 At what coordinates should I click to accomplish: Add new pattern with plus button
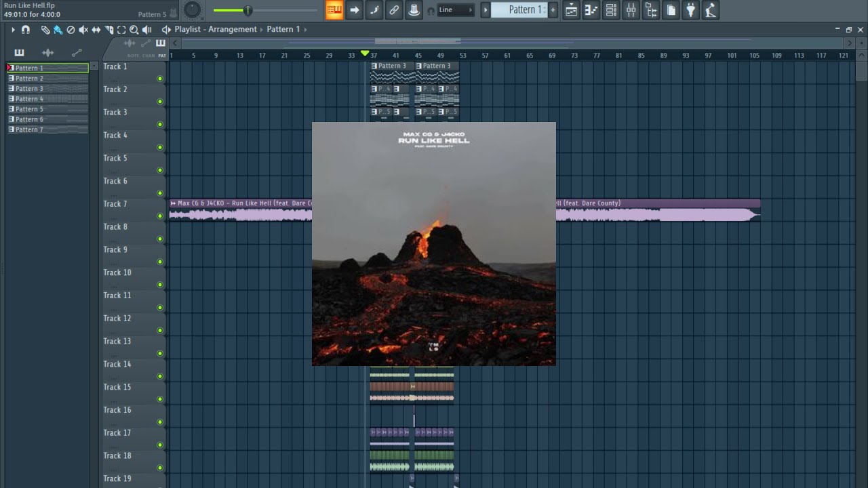(x=553, y=9)
